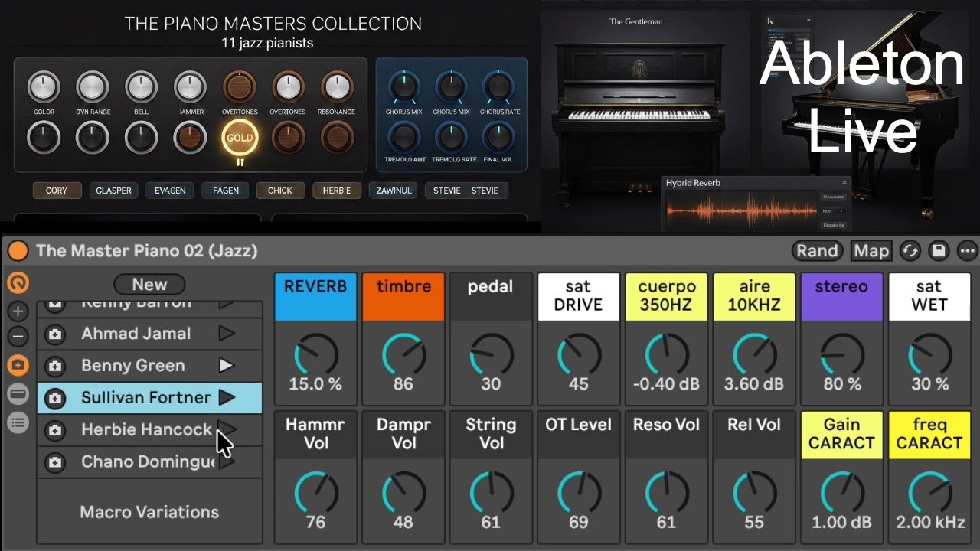Open the three-dots more options menu
Image resolution: width=980 pixels, height=551 pixels.
pyautogui.click(x=967, y=251)
